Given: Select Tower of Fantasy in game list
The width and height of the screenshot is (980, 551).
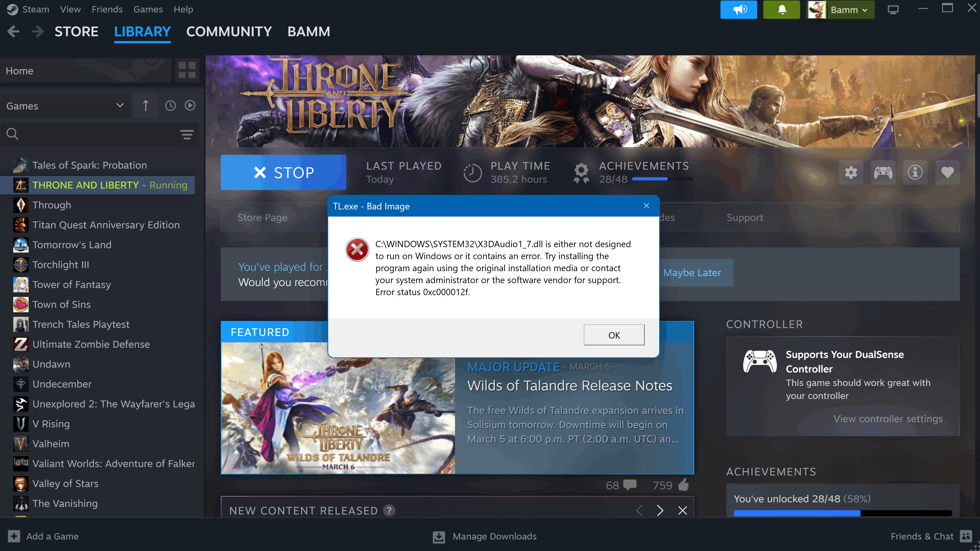Looking at the screenshot, I should coord(97,284).
